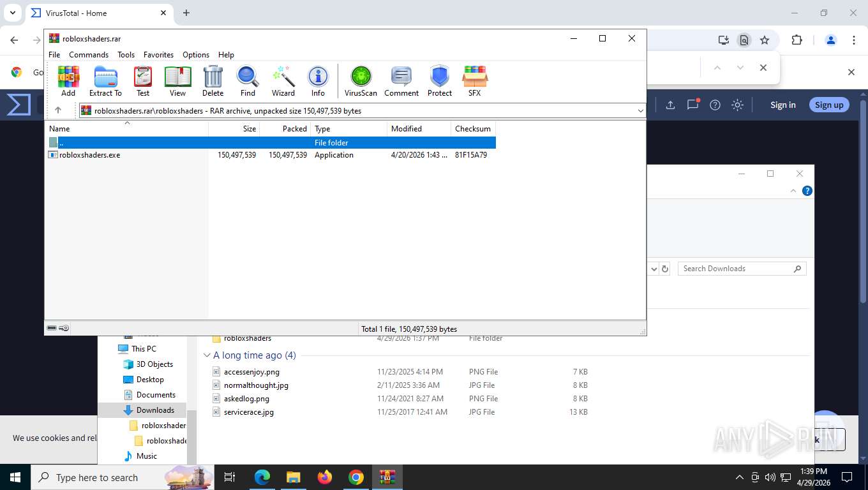The height and width of the screenshot is (490, 868).
Task: Open Desktop in the navigation tree
Action: pos(150,380)
